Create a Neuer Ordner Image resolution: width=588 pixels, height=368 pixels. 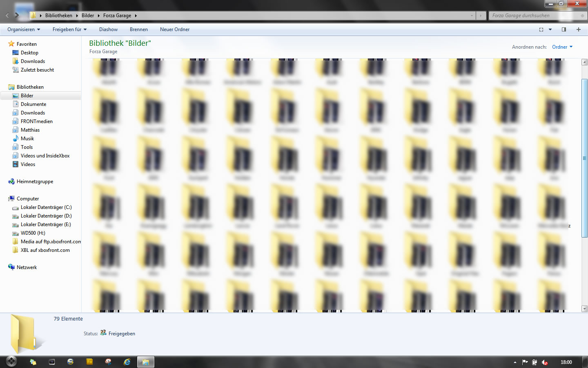(x=175, y=29)
